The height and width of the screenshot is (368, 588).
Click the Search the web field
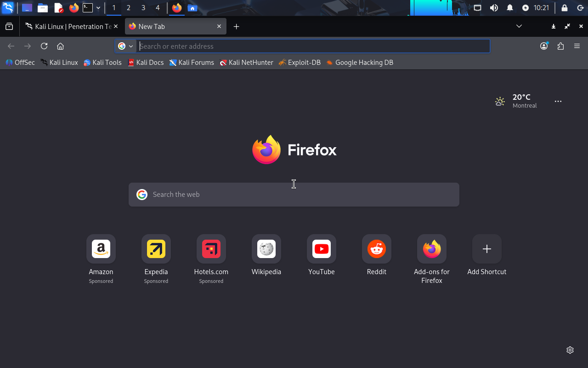294,195
